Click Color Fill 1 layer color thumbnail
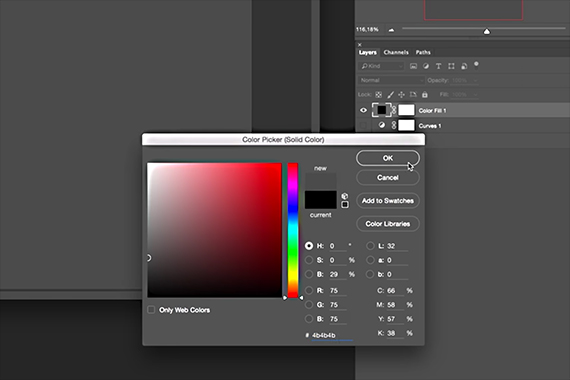This screenshot has height=380, width=570. (381, 110)
